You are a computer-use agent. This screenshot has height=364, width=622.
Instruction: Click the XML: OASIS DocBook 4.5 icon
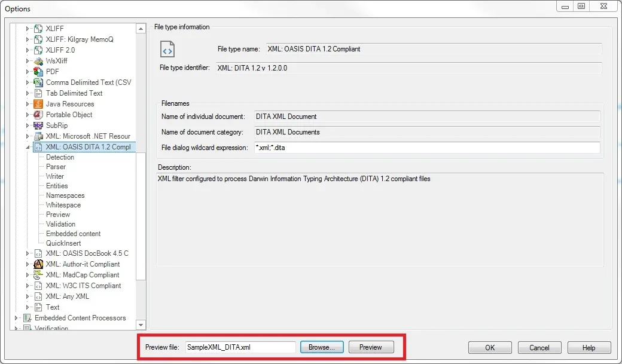(x=38, y=253)
